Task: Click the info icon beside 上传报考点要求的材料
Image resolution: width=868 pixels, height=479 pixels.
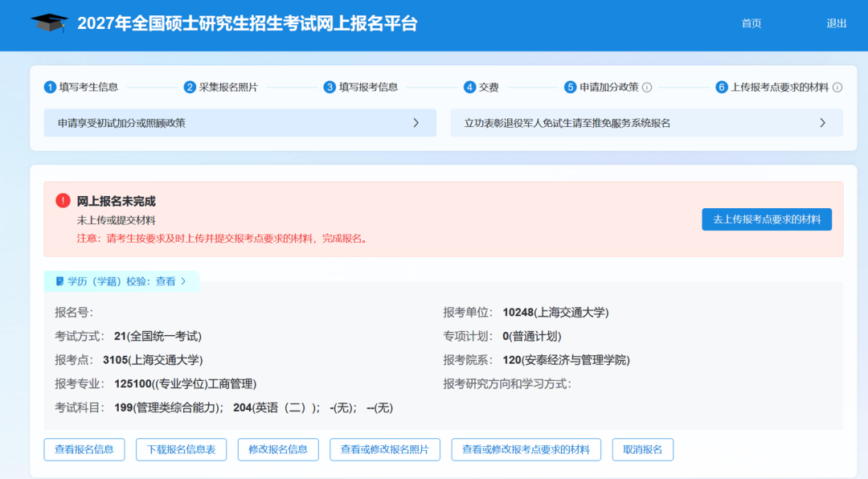Action: (837, 88)
